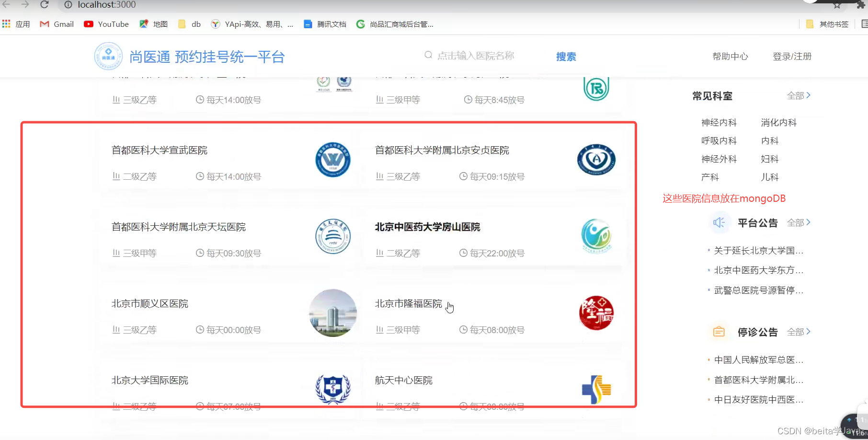Screen dimensions: 868x440
Task: Open 北京中医药大学房山医院 name
Action: coord(427,227)
